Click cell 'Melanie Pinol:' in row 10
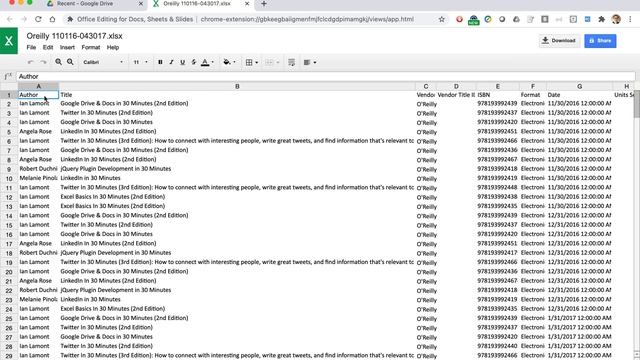 38,178
